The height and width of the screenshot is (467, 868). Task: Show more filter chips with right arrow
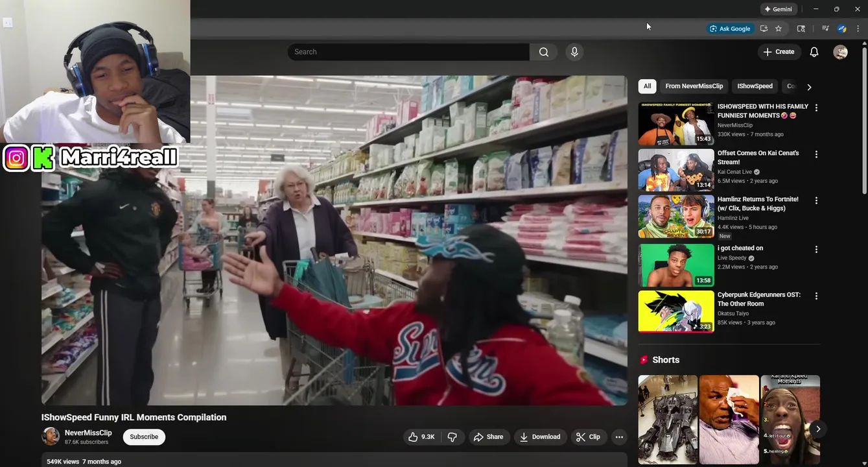809,87
